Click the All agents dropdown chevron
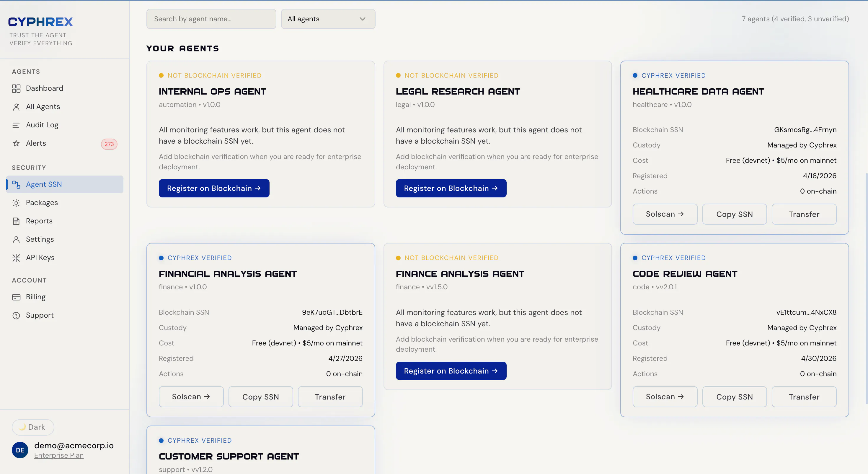The height and width of the screenshot is (474, 868). pos(363,19)
